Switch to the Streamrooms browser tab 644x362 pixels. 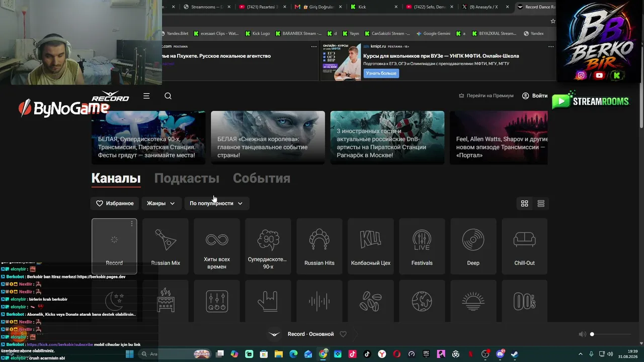click(x=207, y=7)
